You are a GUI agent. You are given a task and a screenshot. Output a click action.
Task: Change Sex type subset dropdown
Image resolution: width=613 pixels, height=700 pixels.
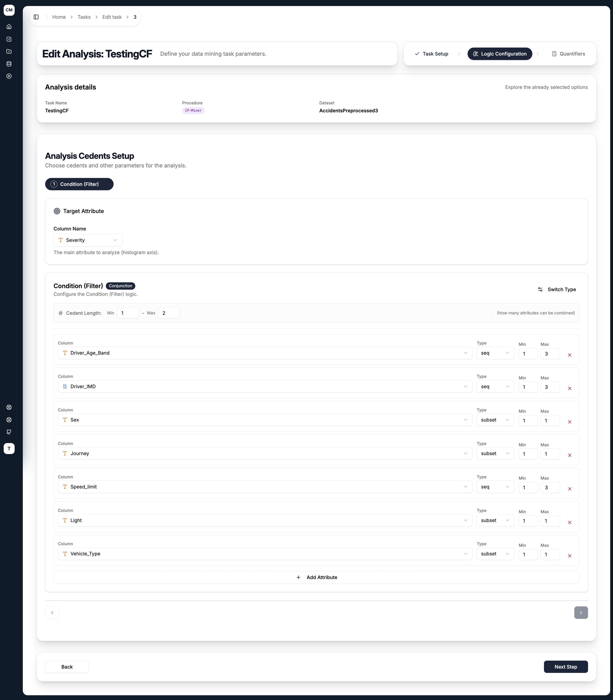click(x=495, y=420)
